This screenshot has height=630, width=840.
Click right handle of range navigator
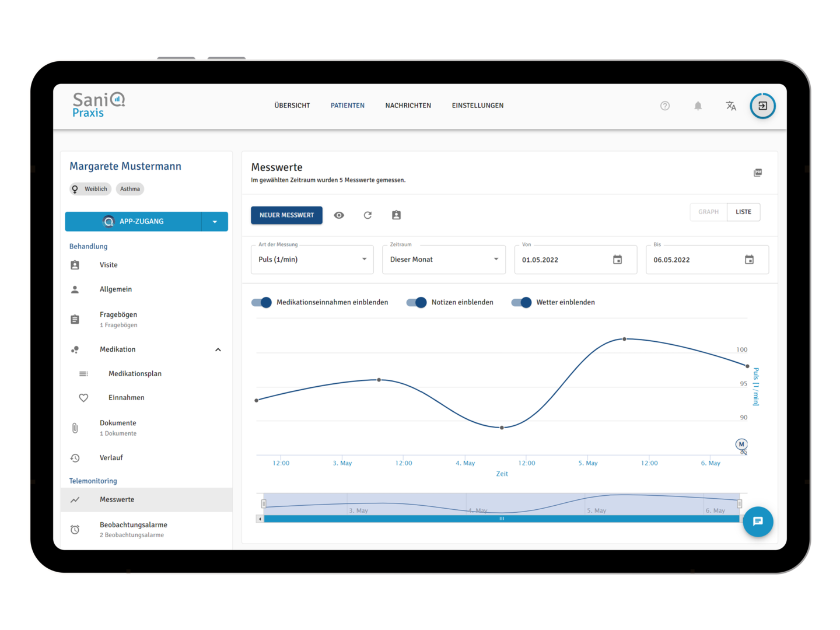pyautogui.click(x=740, y=503)
